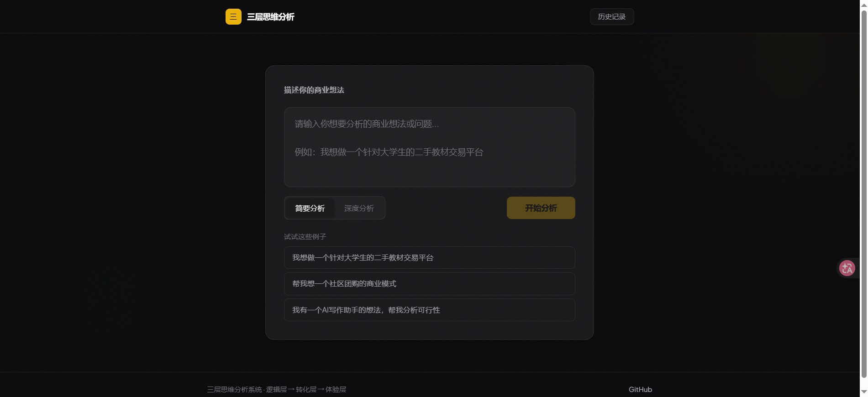This screenshot has height=397, width=868.
Task: Click the floating translate extension icon
Action: click(x=847, y=268)
